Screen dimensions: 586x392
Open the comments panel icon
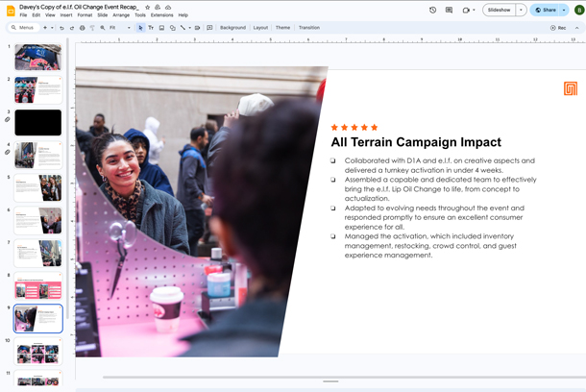pos(449,11)
